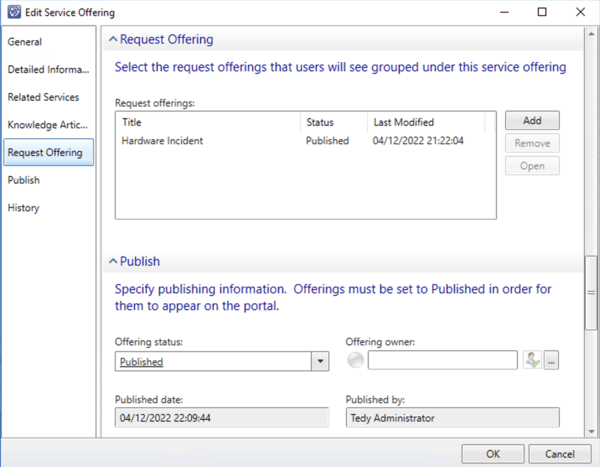Click the Open button
The height and width of the screenshot is (467, 600).
pyautogui.click(x=532, y=166)
